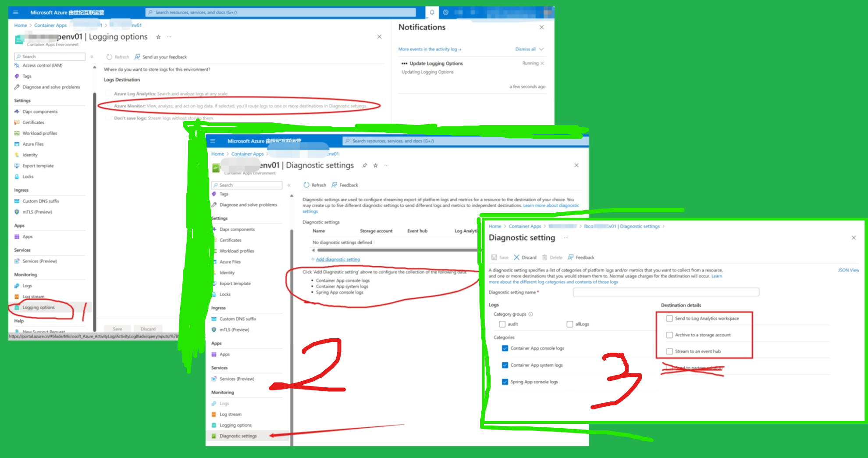
Task: Select Azure Monitor logs destination option
Action: 108,106
